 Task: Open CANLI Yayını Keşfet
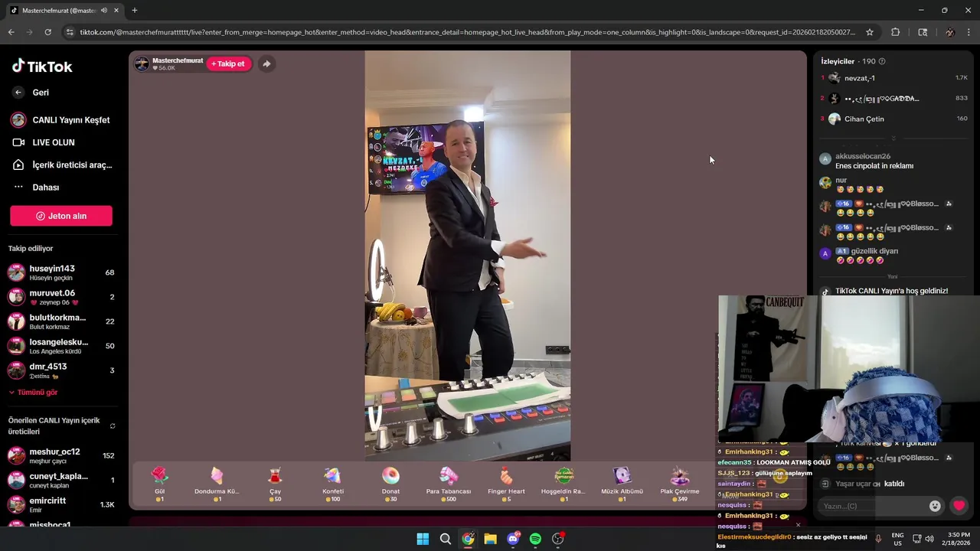tap(61, 120)
